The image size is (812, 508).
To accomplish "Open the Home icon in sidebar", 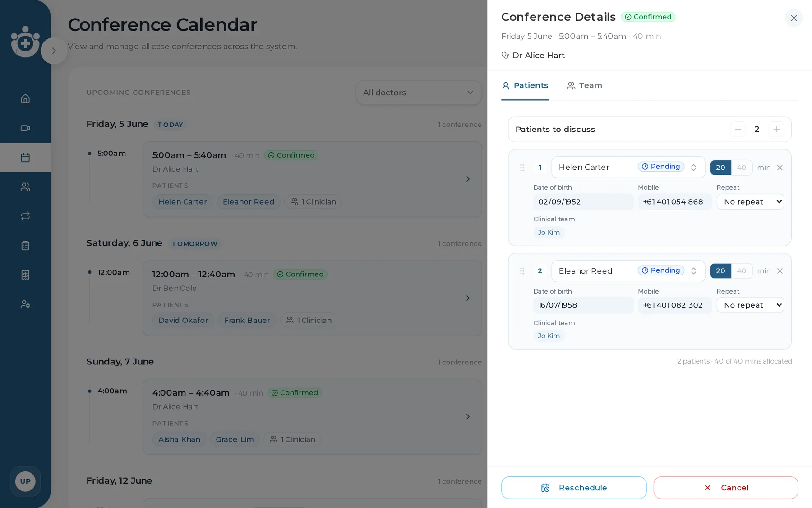I will coord(25,98).
